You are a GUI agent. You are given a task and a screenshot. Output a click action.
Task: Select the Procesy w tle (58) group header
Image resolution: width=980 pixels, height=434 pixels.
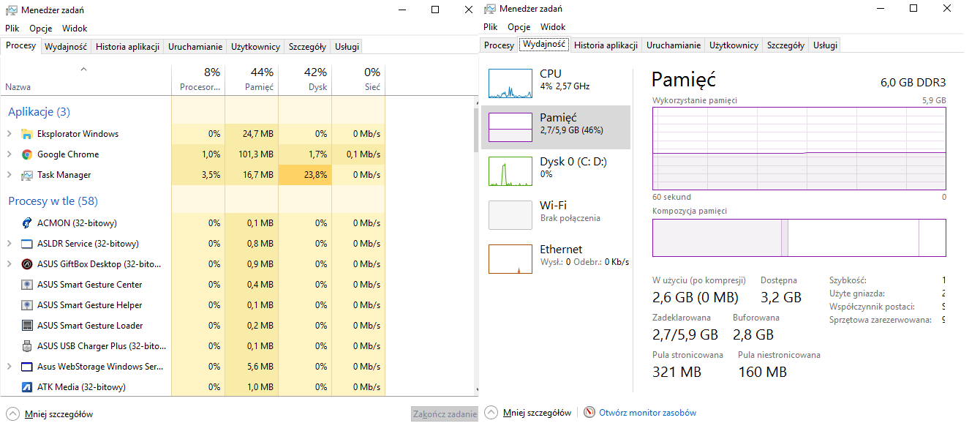point(53,201)
